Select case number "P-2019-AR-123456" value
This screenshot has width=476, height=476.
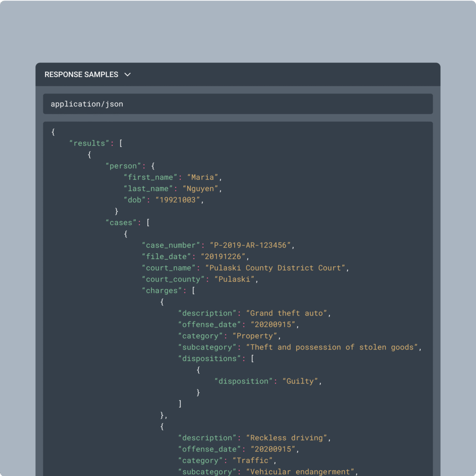(x=250, y=245)
